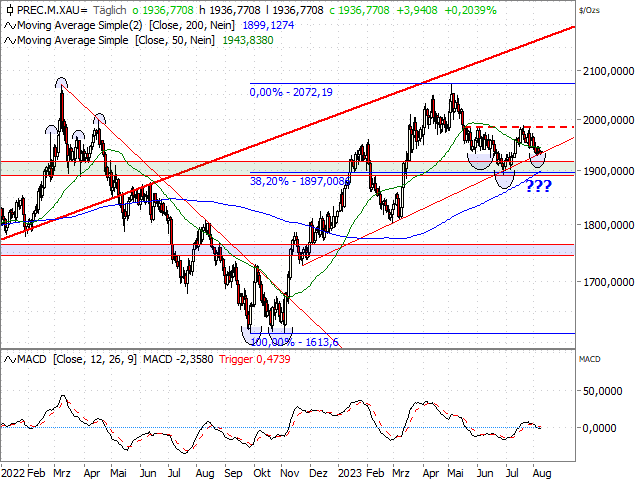The height and width of the screenshot is (480, 640).
Task: Click the 1800,0000 price axis label
Action: pos(608,225)
